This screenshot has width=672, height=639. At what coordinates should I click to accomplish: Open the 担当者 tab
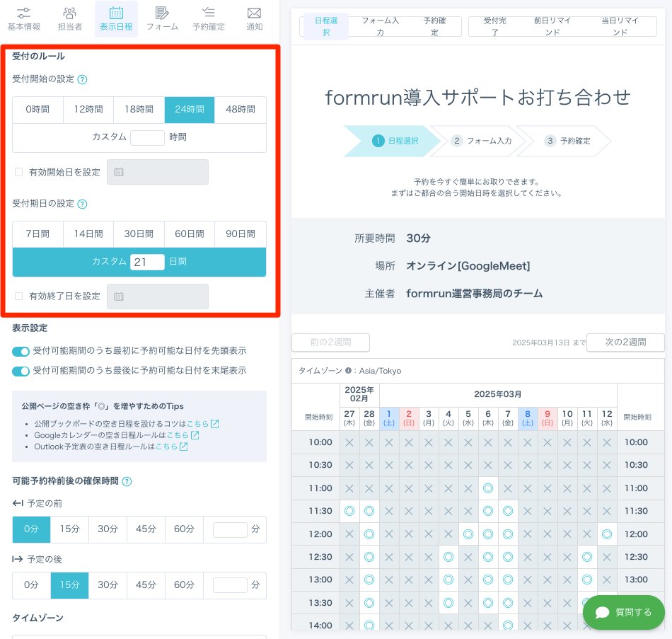click(x=70, y=19)
